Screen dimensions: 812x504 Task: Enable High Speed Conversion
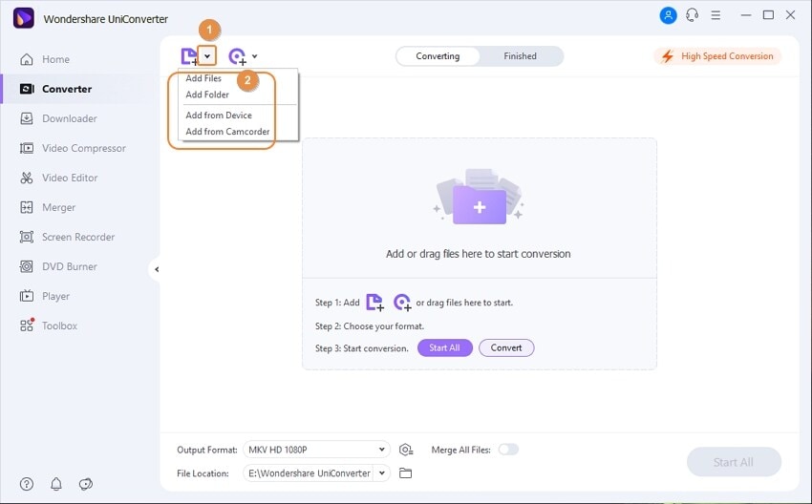pyautogui.click(x=717, y=56)
